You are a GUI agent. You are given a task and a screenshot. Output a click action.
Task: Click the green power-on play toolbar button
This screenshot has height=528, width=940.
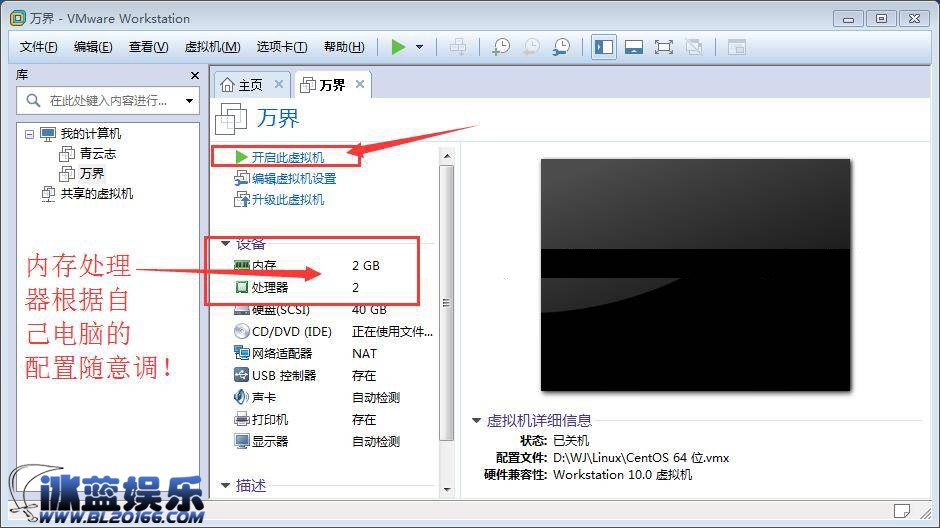(398, 47)
